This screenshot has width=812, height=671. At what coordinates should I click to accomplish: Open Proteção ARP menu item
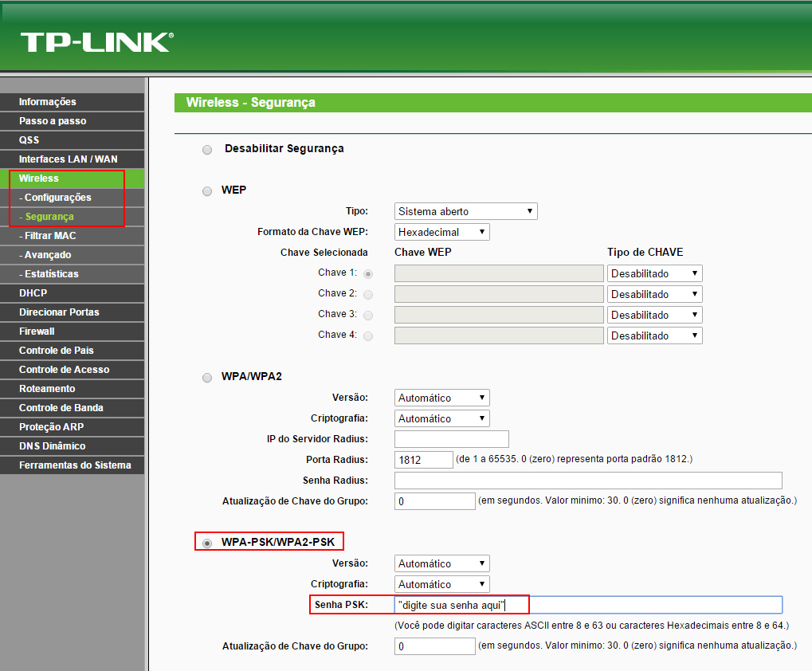tap(72, 428)
